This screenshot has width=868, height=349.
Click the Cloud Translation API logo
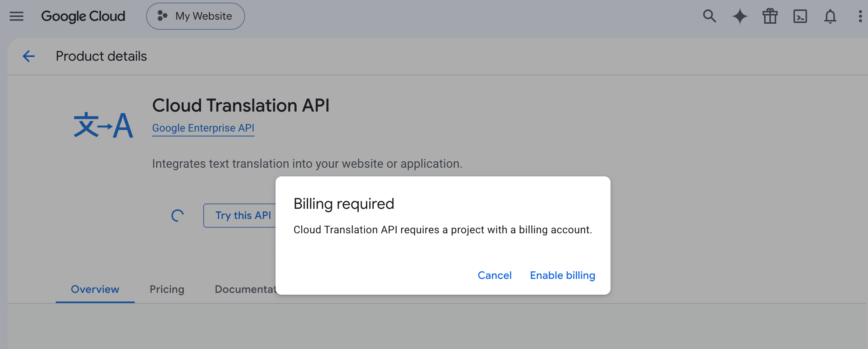pyautogui.click(x=104, y=125)
